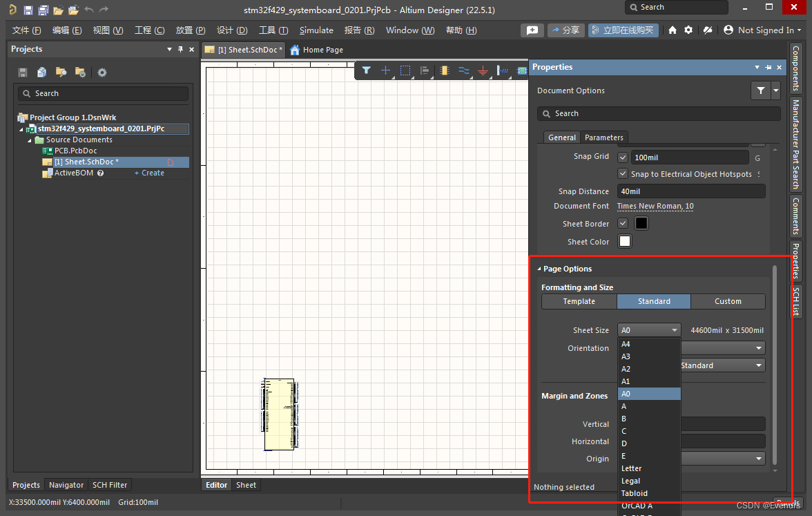
Task: Click the Save icon in the title bar
Action: pos(28,10)
